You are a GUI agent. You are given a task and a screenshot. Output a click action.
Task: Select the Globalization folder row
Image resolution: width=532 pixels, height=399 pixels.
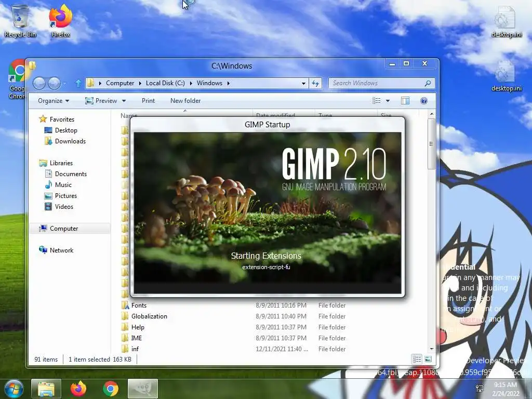(x=234, y=316)
